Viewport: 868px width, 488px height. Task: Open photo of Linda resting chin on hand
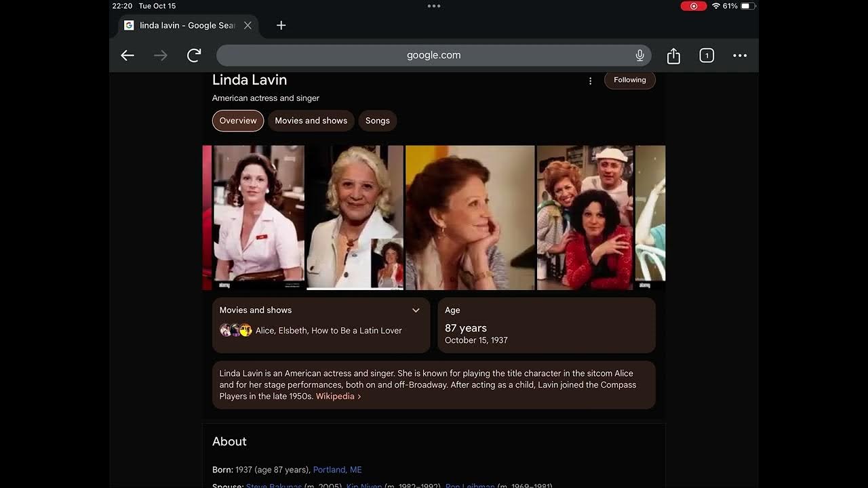coord(470,218)
